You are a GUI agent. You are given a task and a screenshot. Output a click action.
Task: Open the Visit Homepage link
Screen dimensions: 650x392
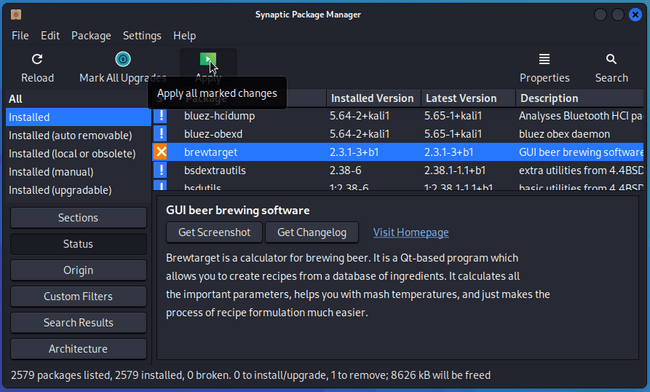[411, 232]
